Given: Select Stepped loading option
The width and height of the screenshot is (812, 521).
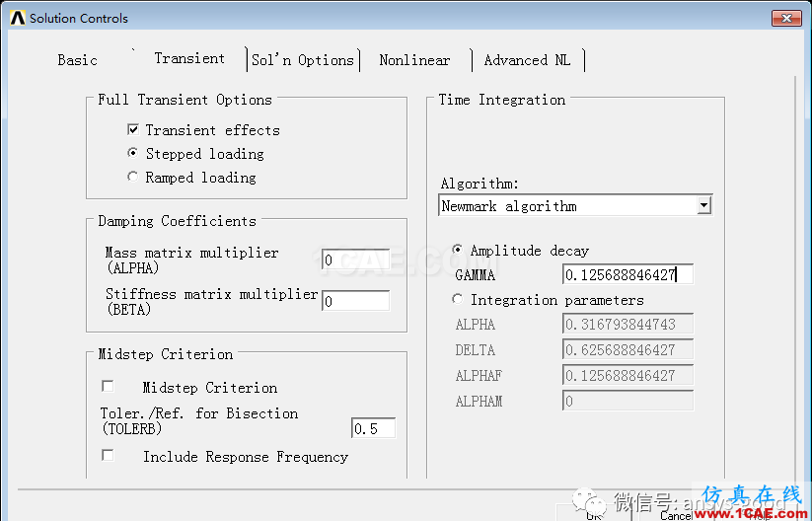Looking at the screenshot, I should click(133, 153).
